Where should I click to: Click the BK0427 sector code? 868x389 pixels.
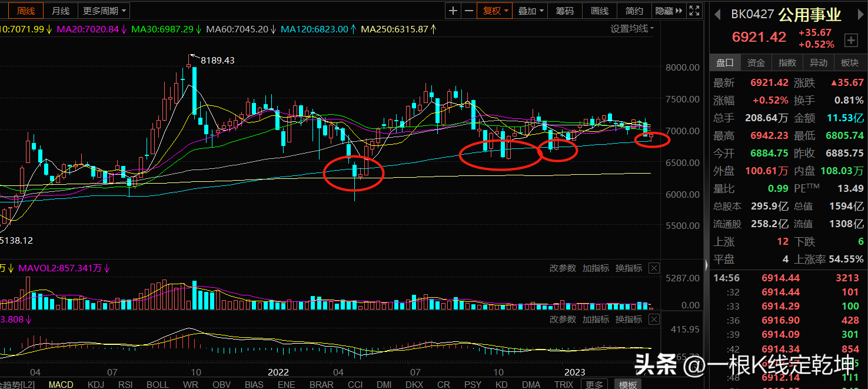(x=753, y=14)
